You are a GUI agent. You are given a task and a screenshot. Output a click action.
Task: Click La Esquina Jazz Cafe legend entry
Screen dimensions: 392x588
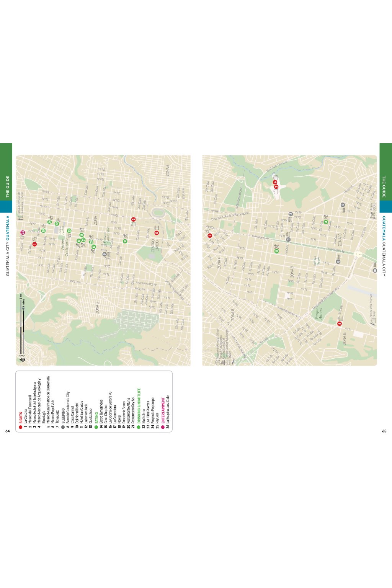point(168,412)
